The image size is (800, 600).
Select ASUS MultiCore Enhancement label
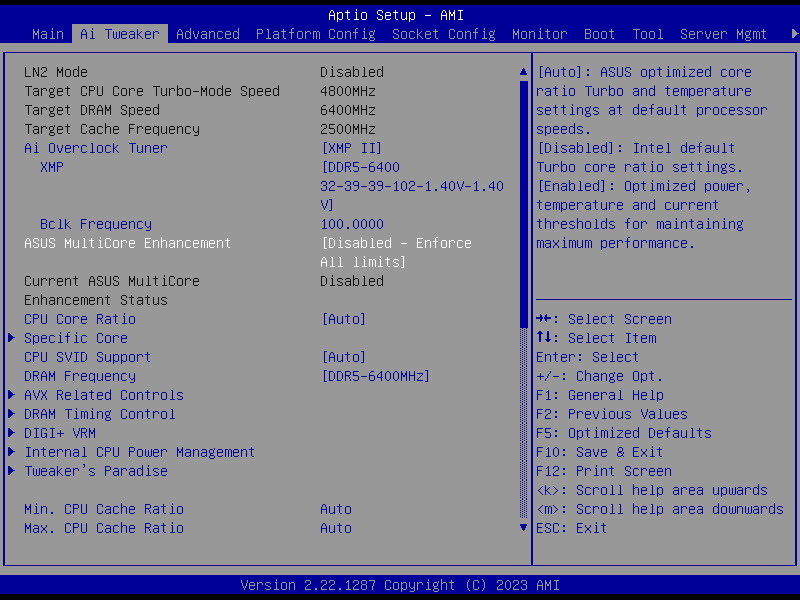point(128,243)
